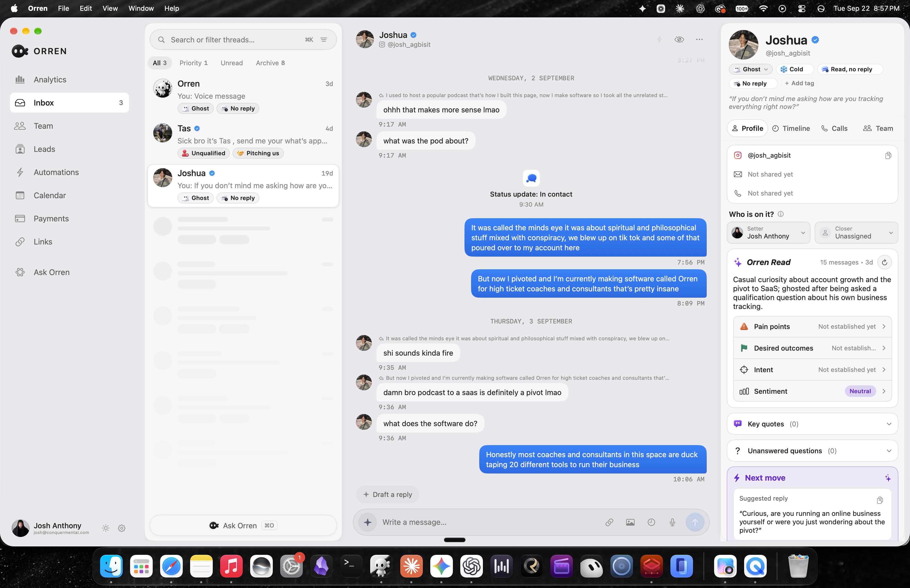Switch to the Unread threads tab
910x588 pixels.
point(231,63)
